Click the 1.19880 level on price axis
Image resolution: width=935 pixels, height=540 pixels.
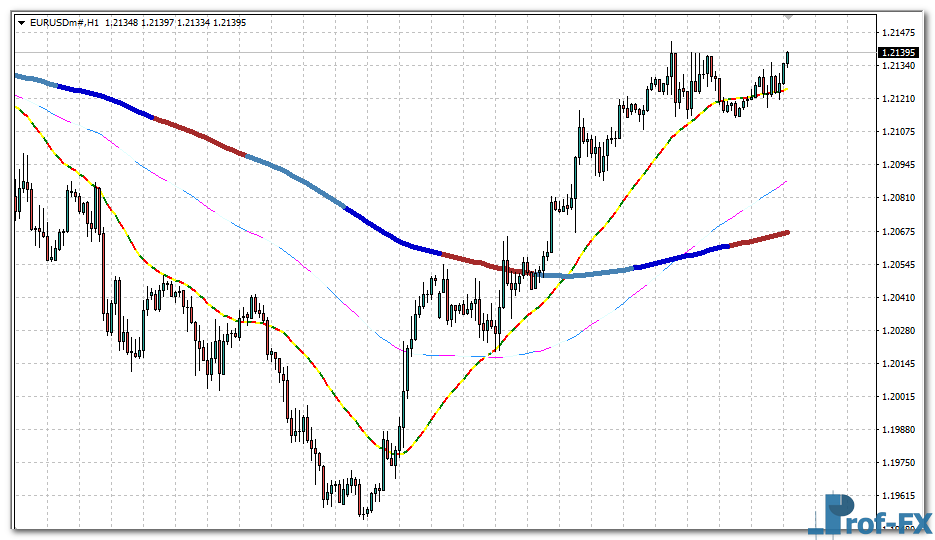coord(898,430)
